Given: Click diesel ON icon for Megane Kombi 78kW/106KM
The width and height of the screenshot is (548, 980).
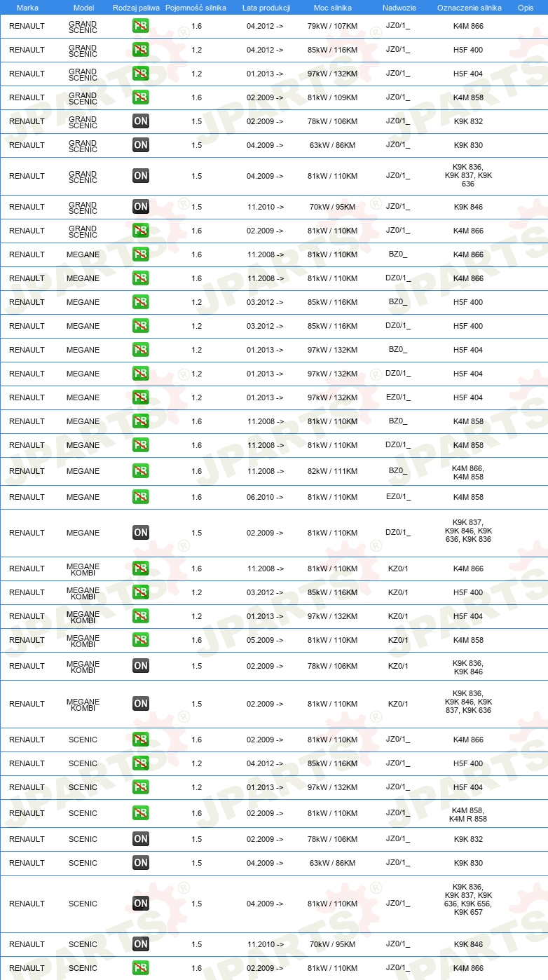Looking at the screenshot, I should pos(140,666).
